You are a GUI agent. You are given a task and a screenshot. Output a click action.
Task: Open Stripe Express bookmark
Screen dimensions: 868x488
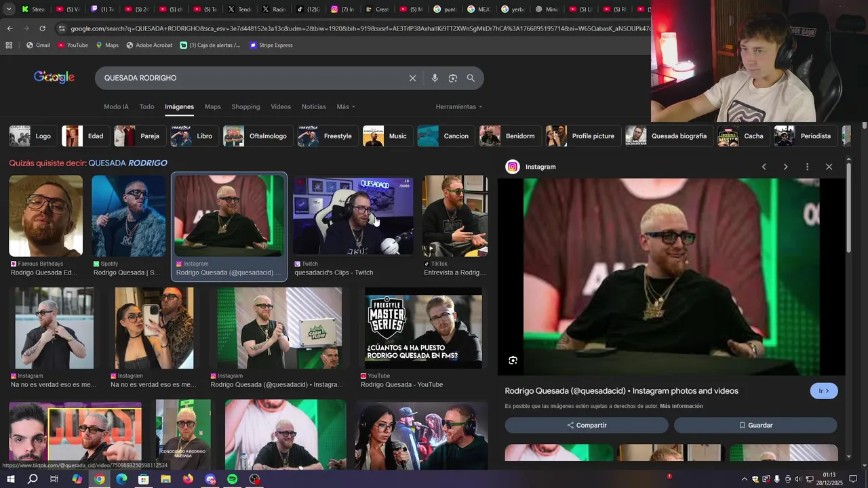coord(271,45)
